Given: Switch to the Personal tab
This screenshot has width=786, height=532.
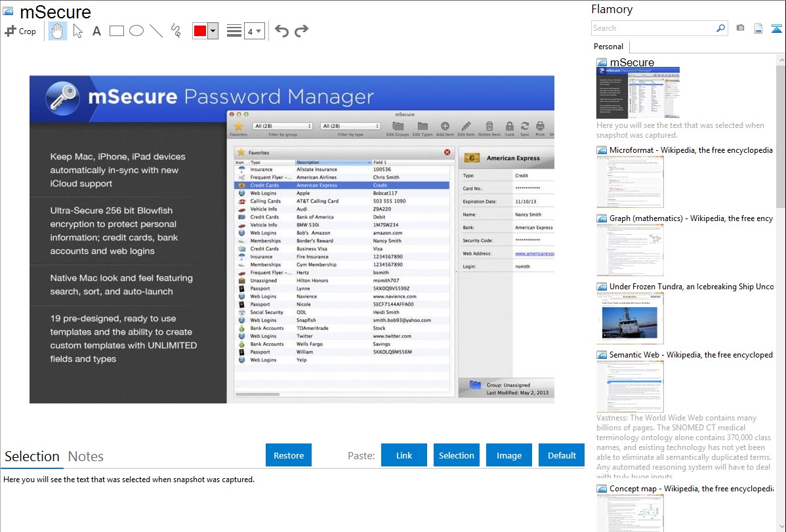Looking at the screenshot, I should (609, 47).
